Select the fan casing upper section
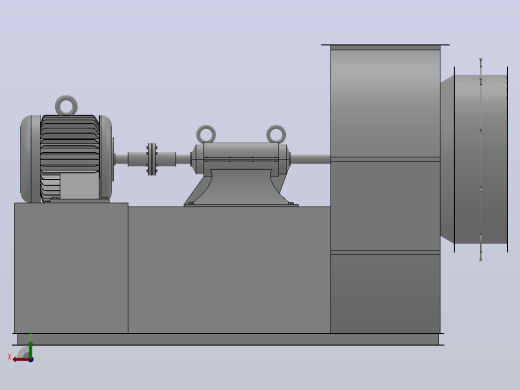This screenshot has height=390, width=520. [385, 104]
